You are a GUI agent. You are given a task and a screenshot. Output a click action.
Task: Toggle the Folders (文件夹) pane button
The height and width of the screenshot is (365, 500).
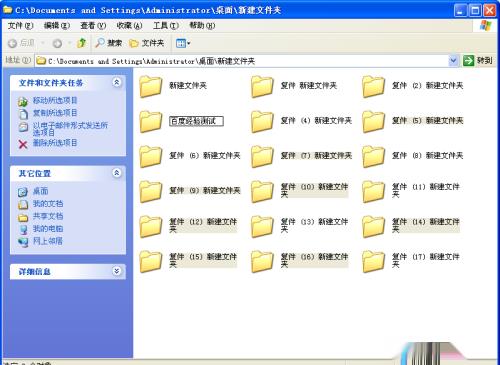(147, 43)
